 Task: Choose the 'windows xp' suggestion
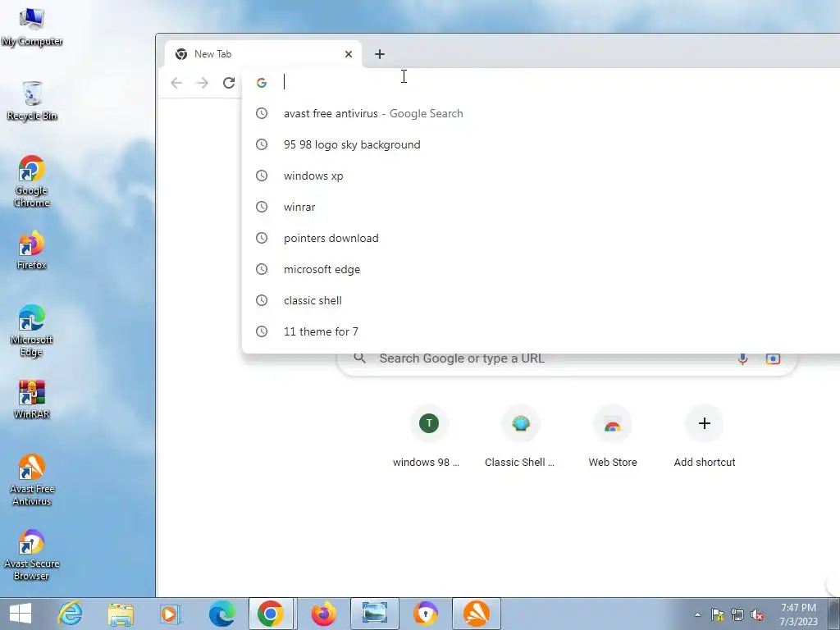tap(541, 176)
